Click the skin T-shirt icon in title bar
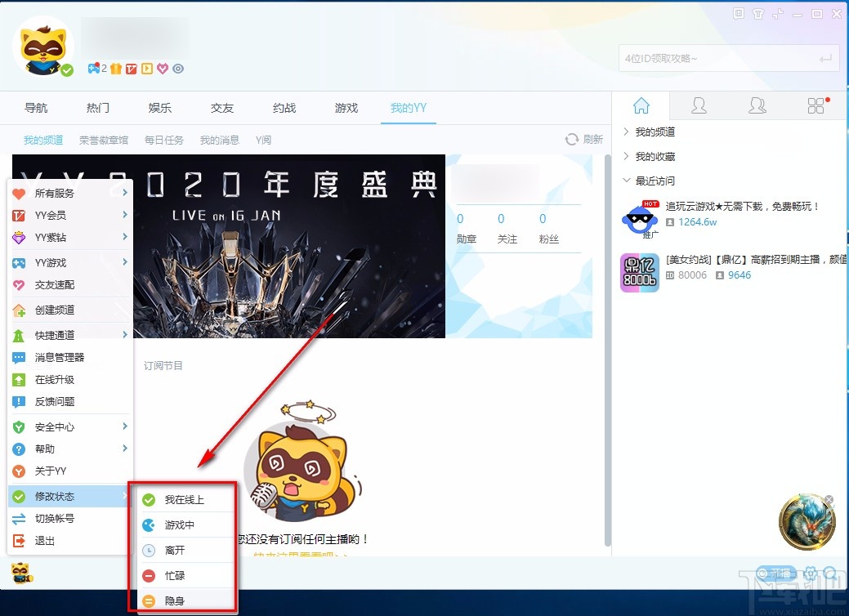This screenshot has width=849, height=616. tap(758, 14)
